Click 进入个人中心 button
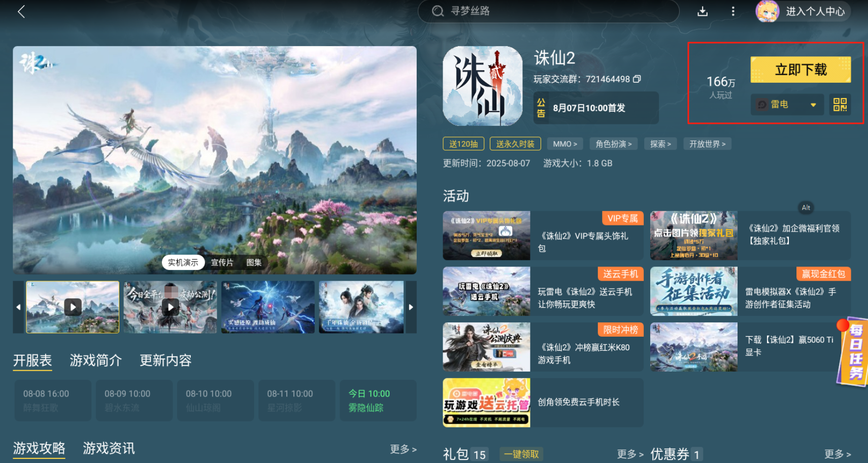 815,11
